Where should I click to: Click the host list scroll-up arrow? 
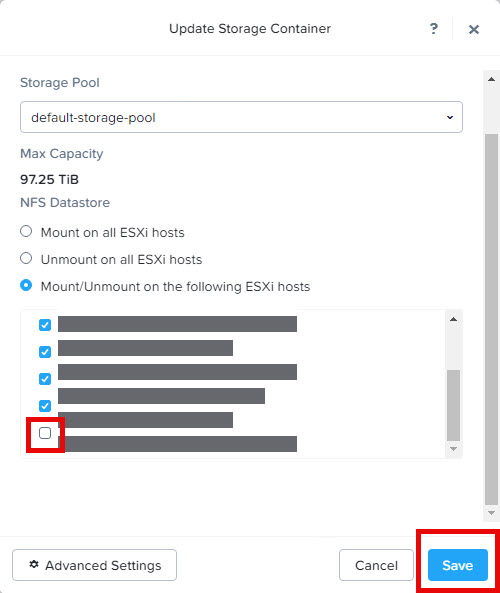(453, 319)
